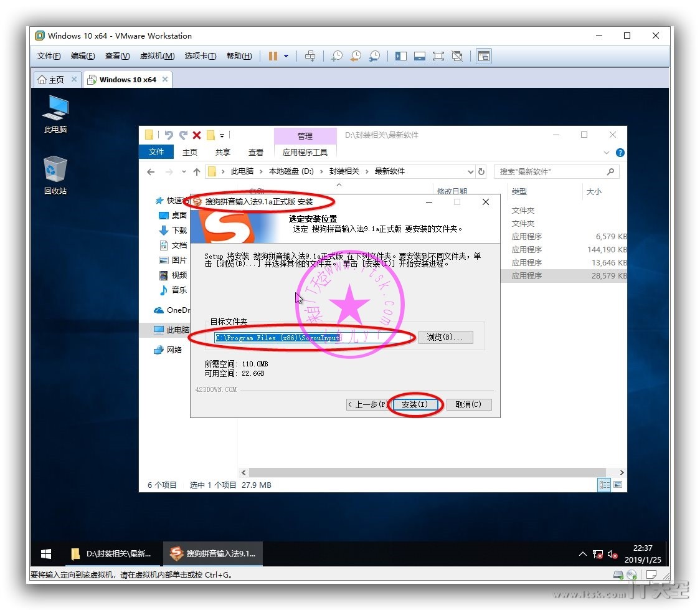Click the 搜狗拼音输入法 taskbar button

[213, 554]
